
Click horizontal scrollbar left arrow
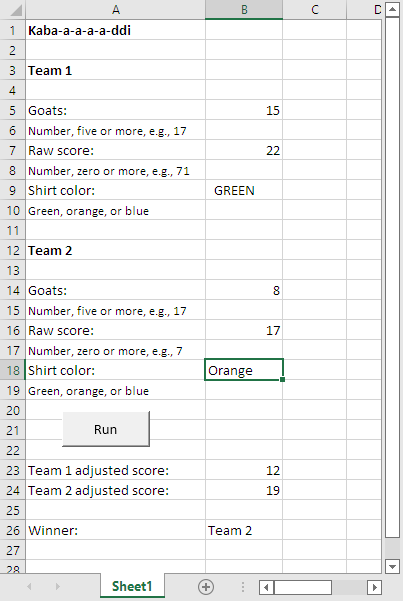point(266,587)
